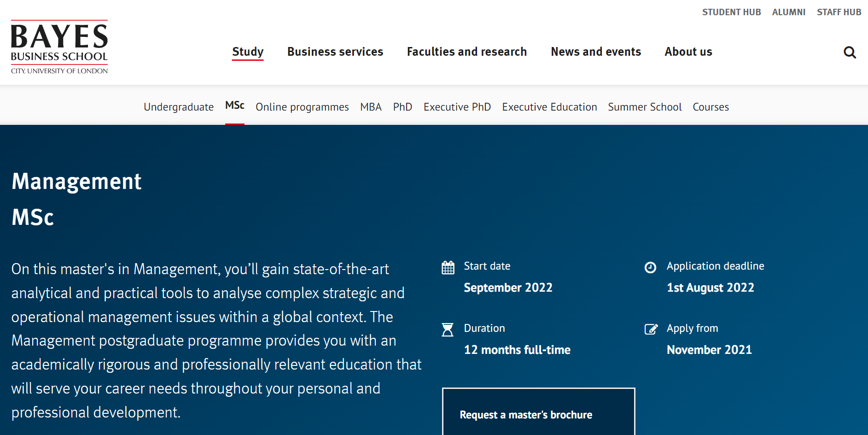Go to Faculties and research
Screen dimensions: 868x435
(x=466, y=52)
